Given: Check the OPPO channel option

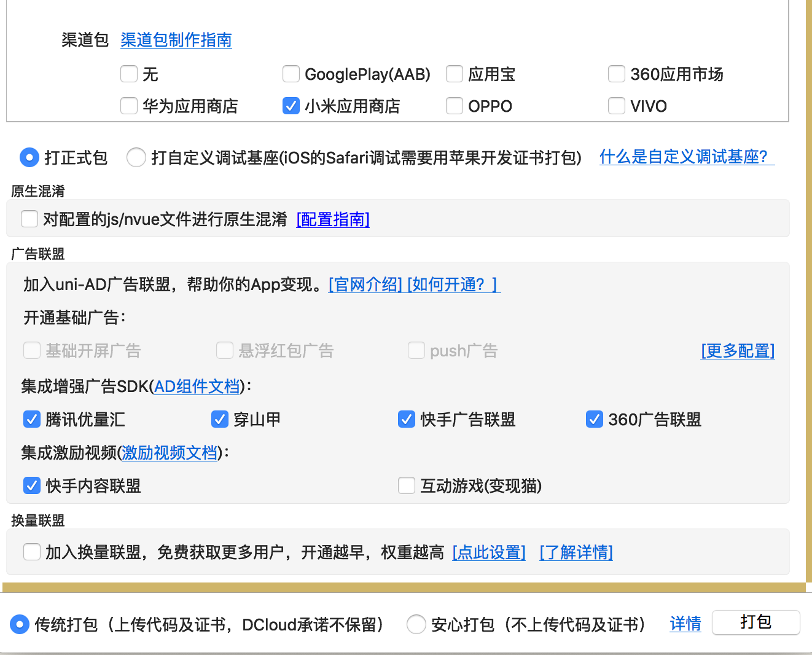Looking at the screenshot, I should 455,106.
